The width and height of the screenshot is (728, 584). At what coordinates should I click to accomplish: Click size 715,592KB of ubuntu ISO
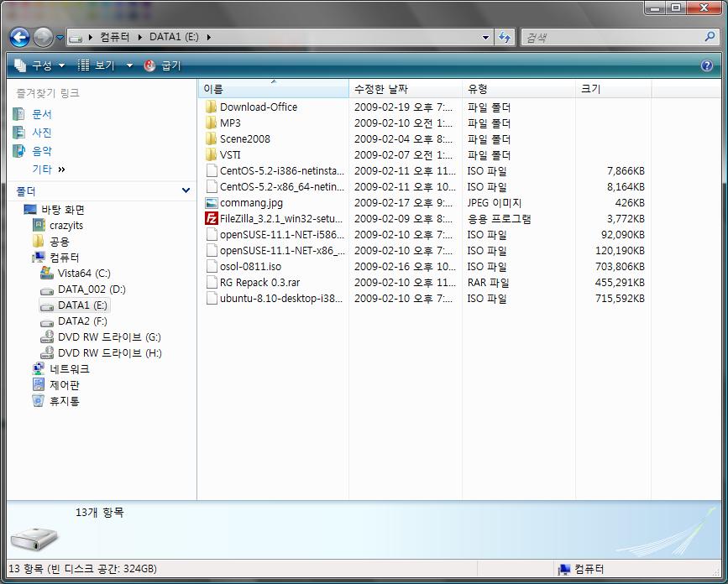pyautogui.click(x=620, y=298)
